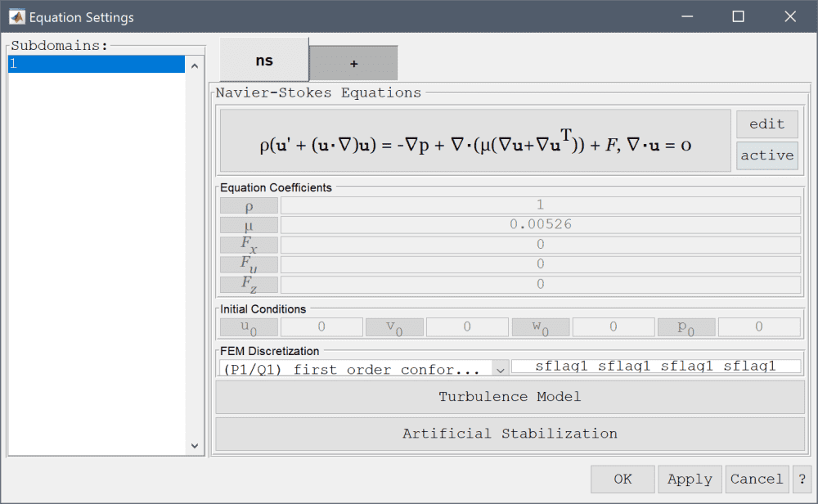Minimize the Equation Settings window
This screenshot has width=818, height=504.
point(687,16)
